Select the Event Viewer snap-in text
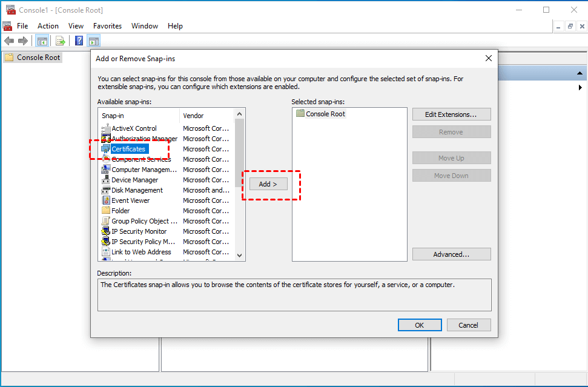Viewport: 588px width, 387px height. (131, 200)
